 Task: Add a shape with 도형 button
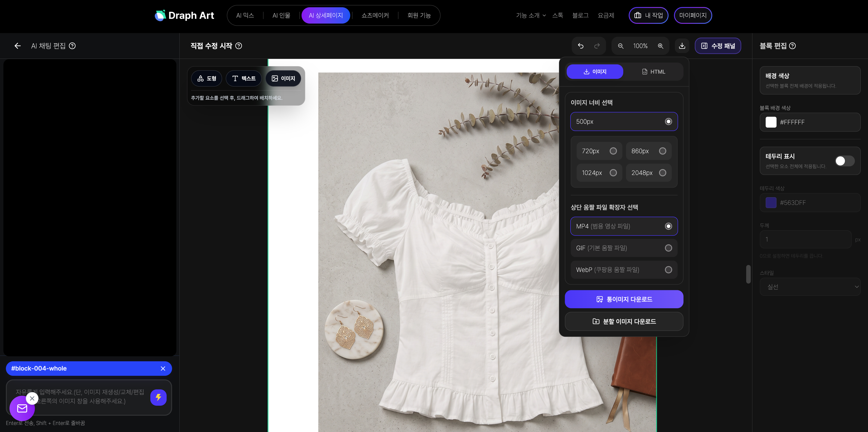[206, 79]
